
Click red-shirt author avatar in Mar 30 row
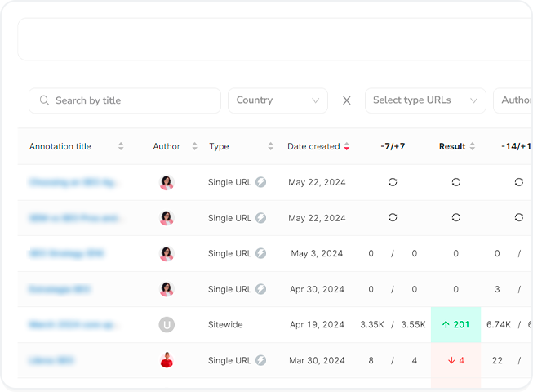[167, 360]
